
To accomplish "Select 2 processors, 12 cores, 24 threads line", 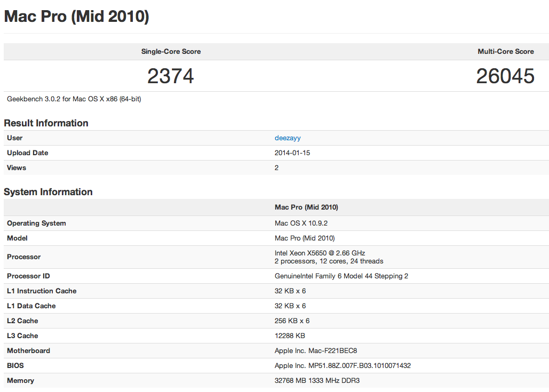I will point(329,261).
